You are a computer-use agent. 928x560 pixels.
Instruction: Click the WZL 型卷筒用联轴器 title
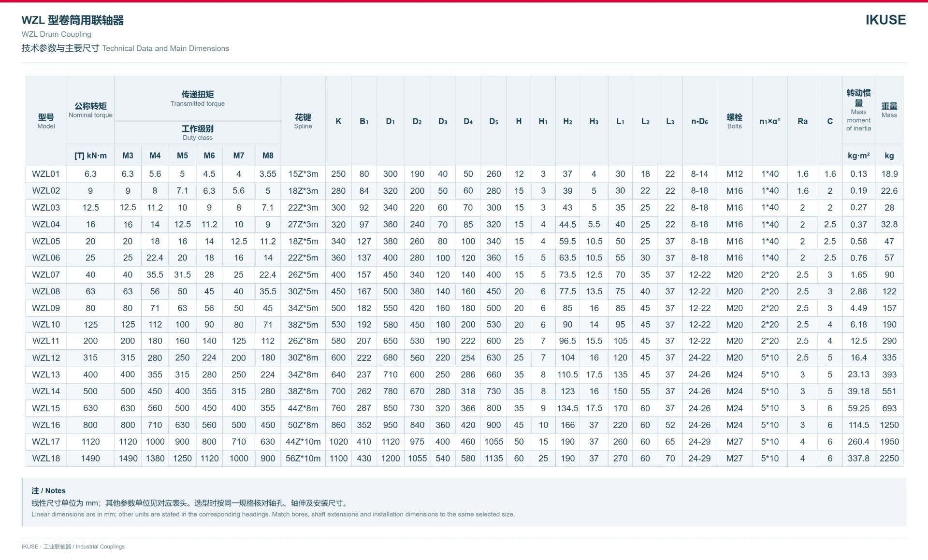(72, 20)
